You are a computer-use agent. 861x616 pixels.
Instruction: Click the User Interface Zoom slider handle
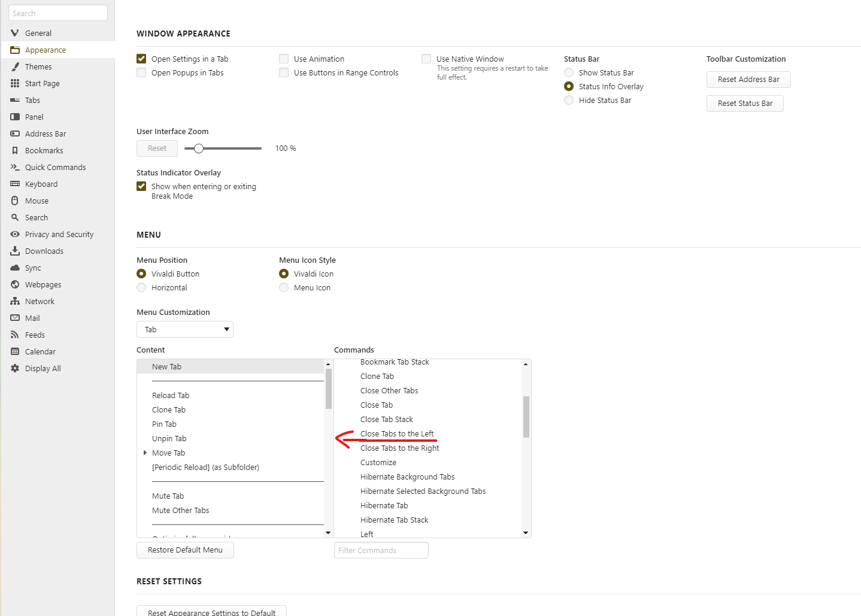[199, 148]
